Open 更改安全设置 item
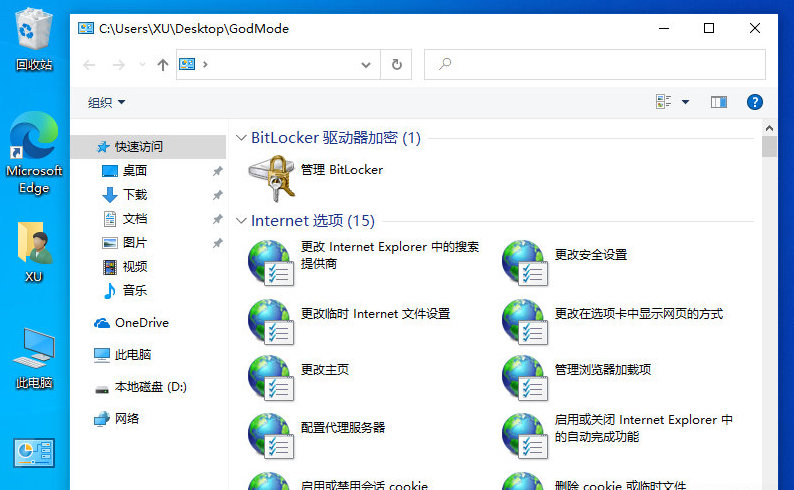Screen dimensions: 794x490 [565, 263]
